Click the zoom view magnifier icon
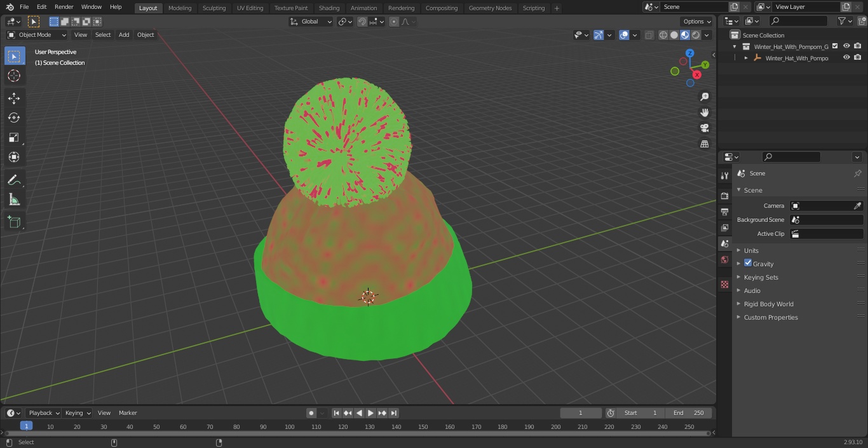 704,97
